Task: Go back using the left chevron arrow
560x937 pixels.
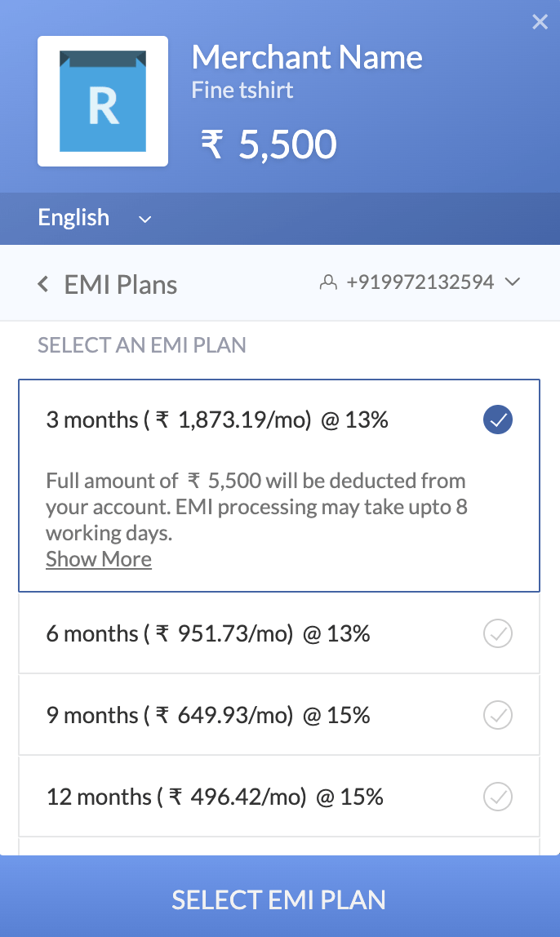Action: [x=42, y=283]
